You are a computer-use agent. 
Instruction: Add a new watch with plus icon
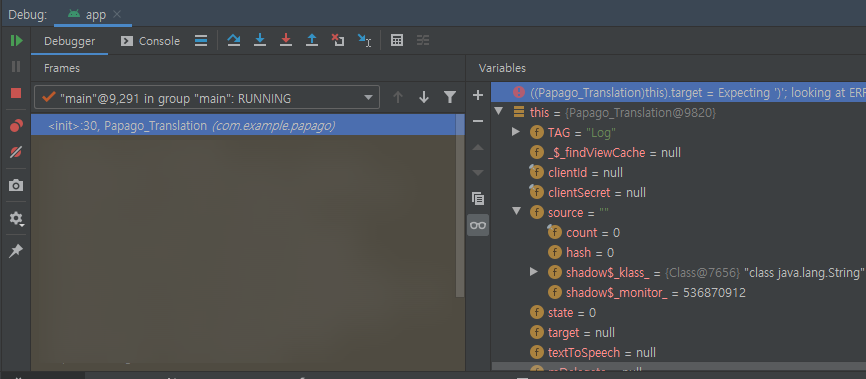coord(478,95)
